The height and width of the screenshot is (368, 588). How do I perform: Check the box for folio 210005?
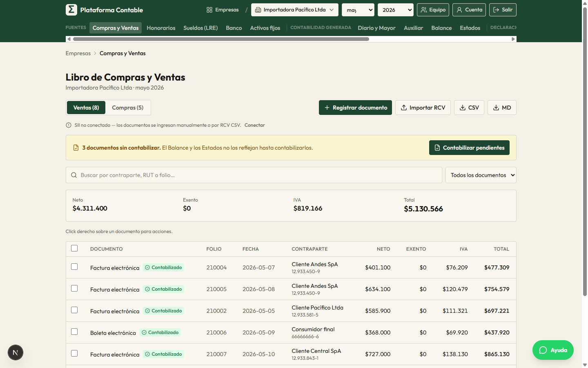[x=74, y=288]
